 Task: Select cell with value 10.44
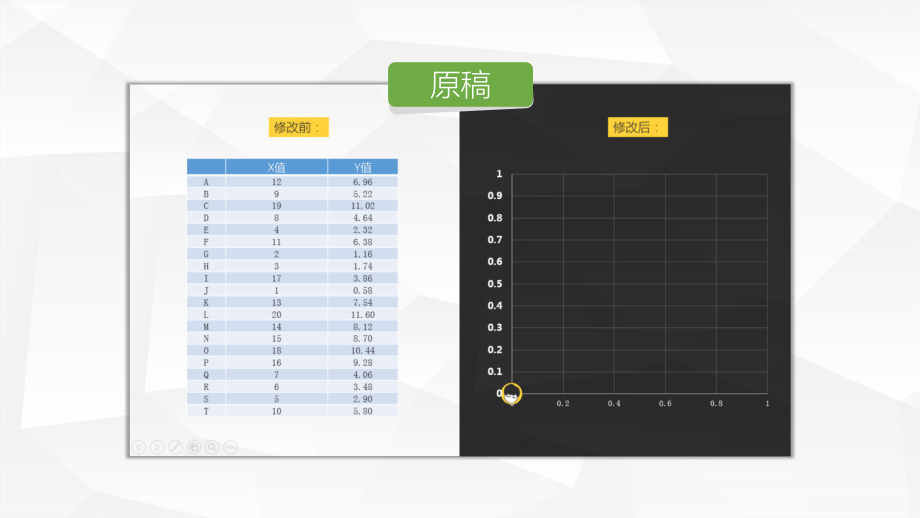click(363, 350)
